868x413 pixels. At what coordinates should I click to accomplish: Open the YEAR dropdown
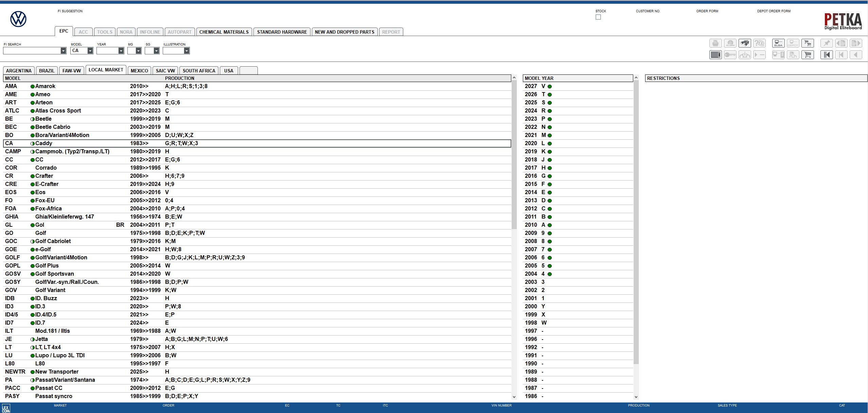pos(121,51)
